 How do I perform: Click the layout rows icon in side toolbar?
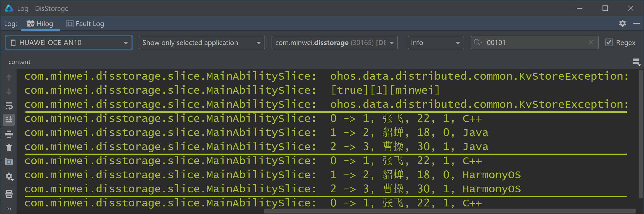9,194
